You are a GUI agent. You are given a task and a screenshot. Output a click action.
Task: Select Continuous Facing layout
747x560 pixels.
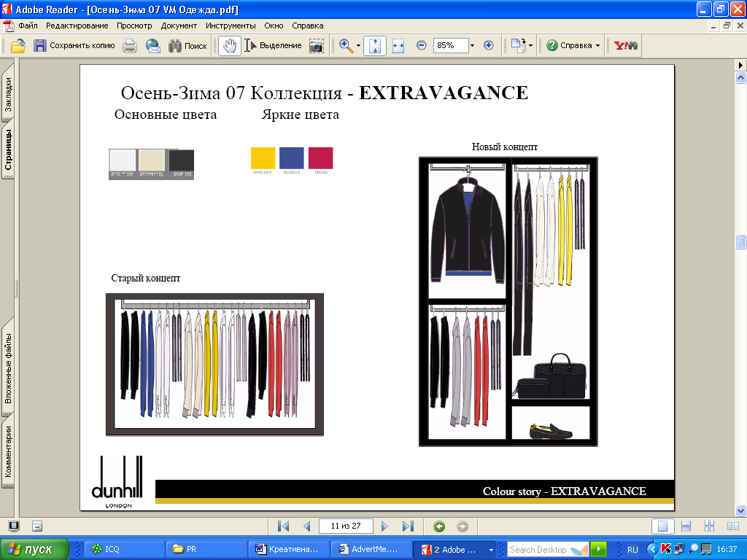(709, 526)
